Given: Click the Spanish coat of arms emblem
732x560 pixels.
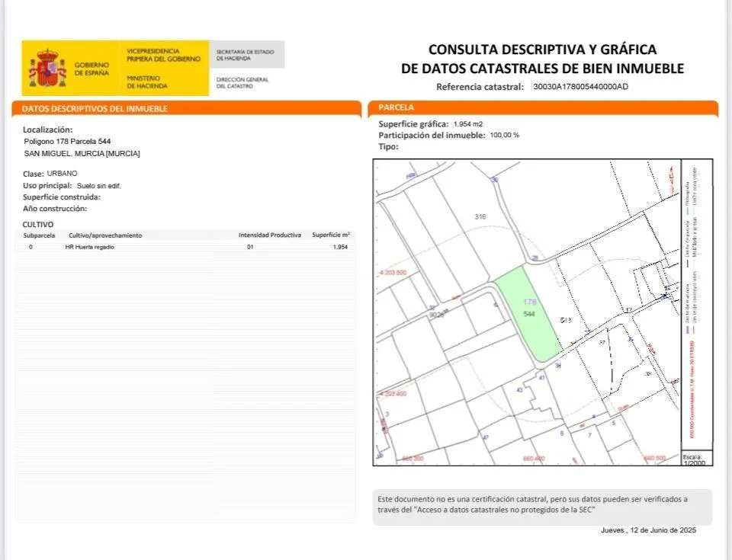Looking at the screenshot, I should (47, 68).
